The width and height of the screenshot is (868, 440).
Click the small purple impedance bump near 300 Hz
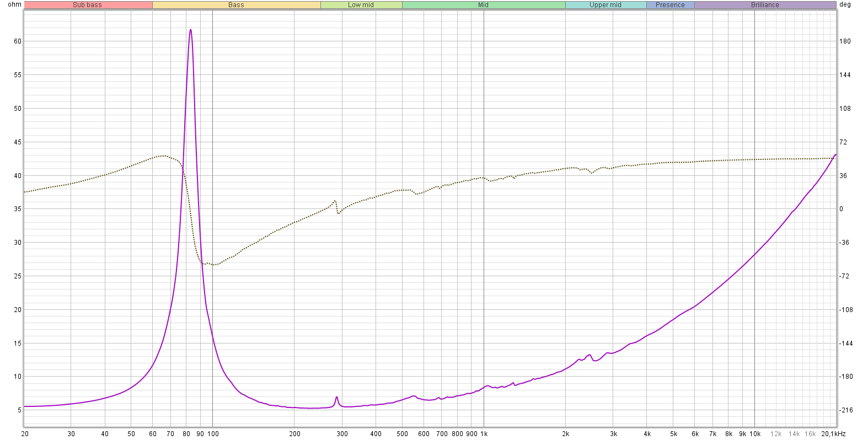coord(336,398)
